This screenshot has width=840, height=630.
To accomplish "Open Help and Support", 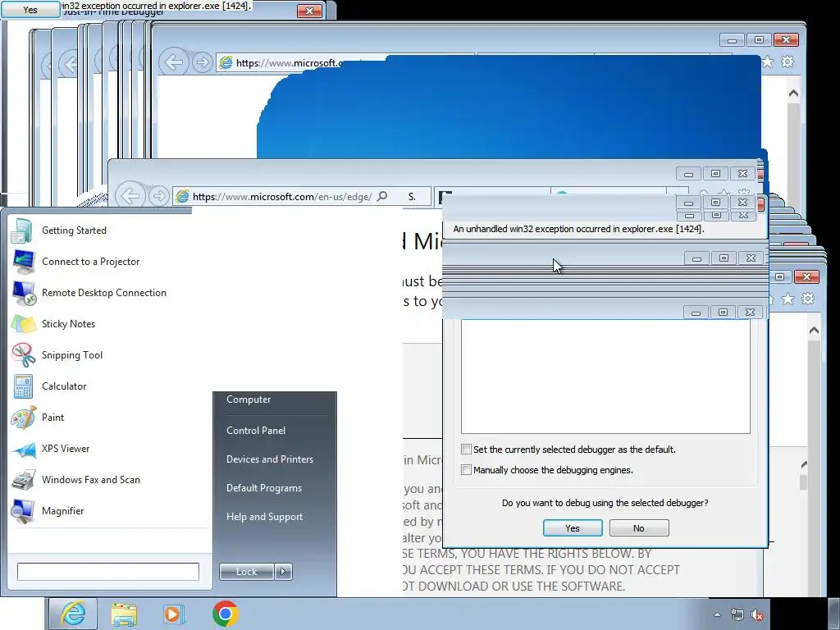I will (x=264, y=517).
